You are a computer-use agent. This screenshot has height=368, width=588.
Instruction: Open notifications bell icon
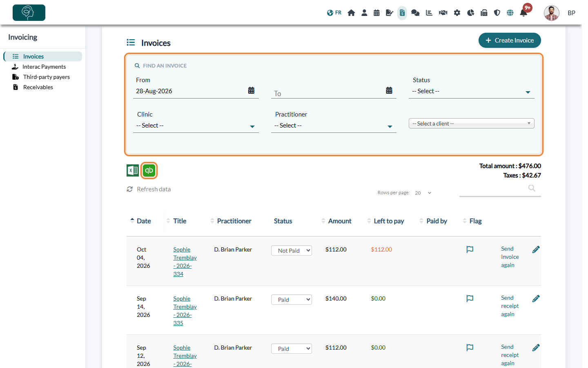coord(523,13)
